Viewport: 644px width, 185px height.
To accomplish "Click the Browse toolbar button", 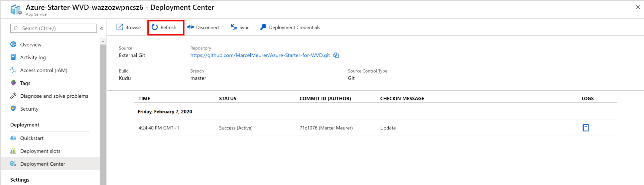I will (129, 27).
